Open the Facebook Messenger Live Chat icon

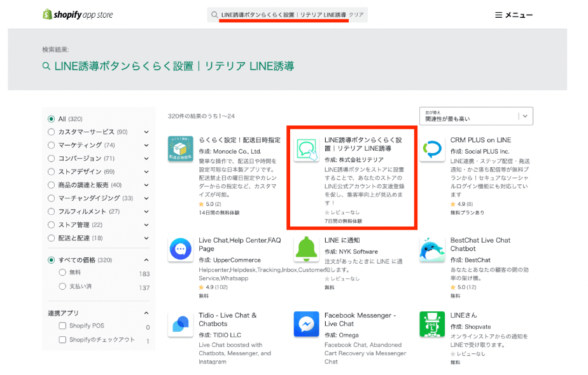(x=306, y=324)
